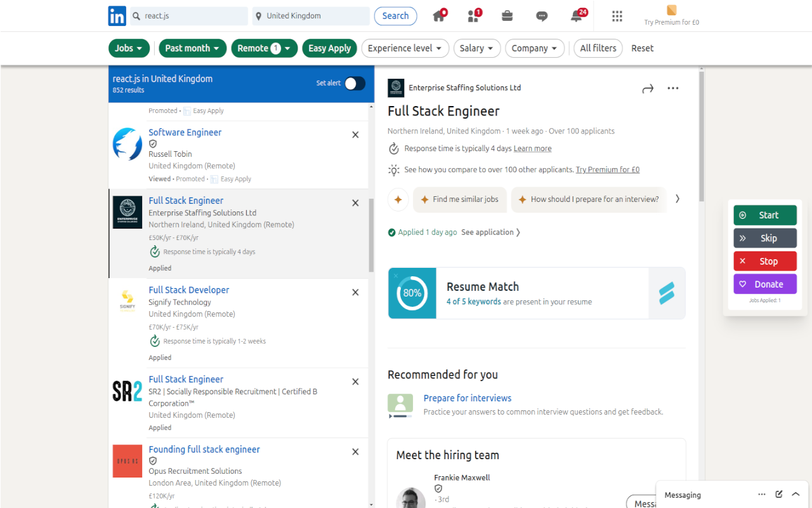Go to the Home feed icon
This screenshot has height=508, width=812.
tap(439, 16)
